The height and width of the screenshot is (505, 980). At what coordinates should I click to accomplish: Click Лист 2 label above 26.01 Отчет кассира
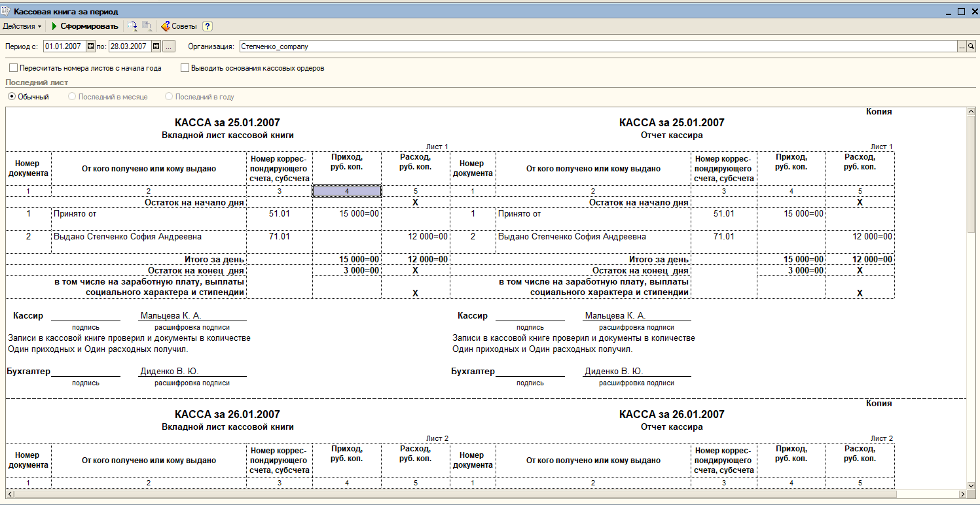tap(882, 438)
